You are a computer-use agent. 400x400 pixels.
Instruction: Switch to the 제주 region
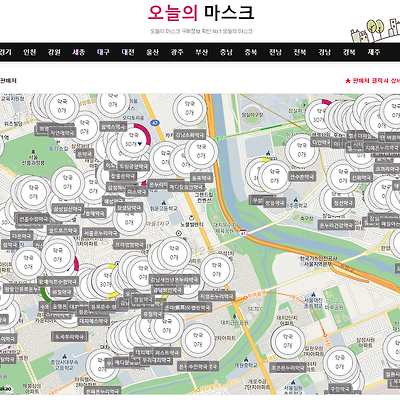[374, 52]
